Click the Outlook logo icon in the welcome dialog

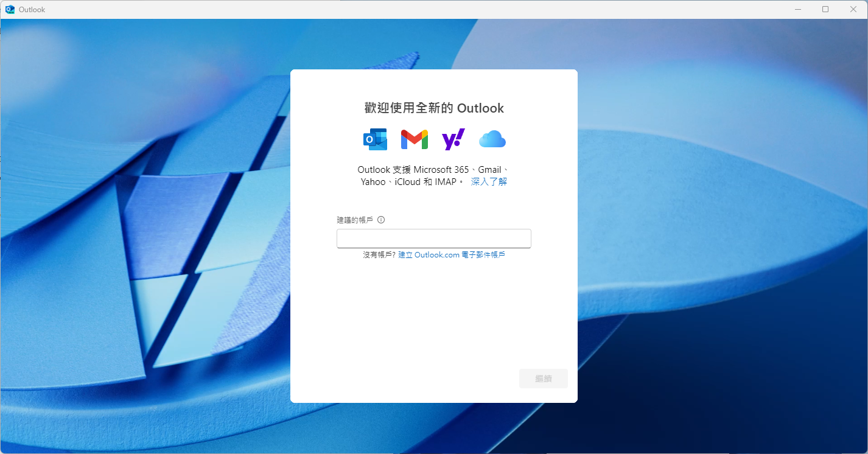tap(375, 139)
